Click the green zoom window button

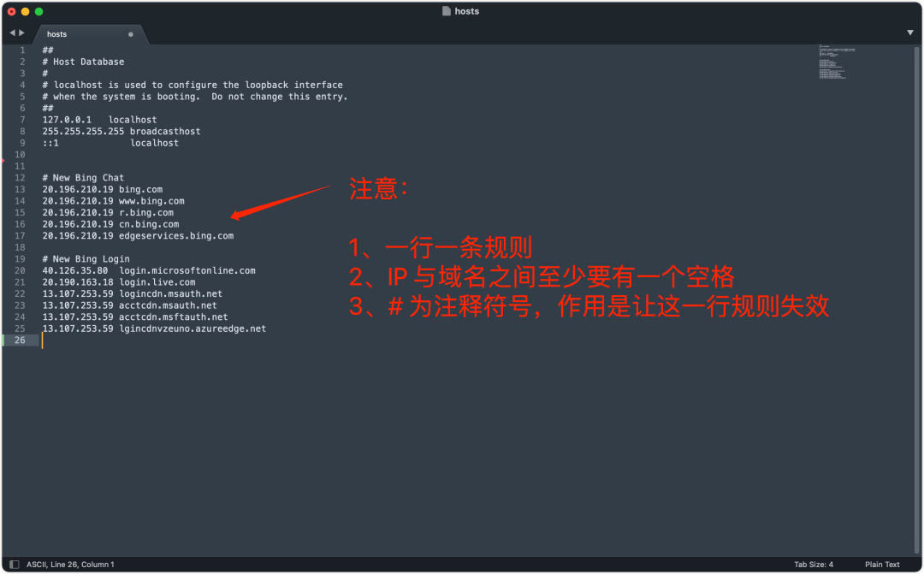click(x=38, y=11)
